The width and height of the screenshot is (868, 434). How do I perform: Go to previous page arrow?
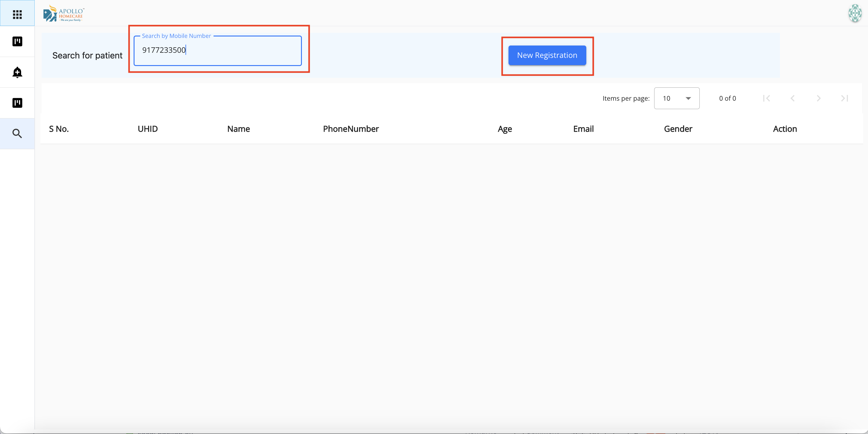pyautogui.click(x=793, y=98)
